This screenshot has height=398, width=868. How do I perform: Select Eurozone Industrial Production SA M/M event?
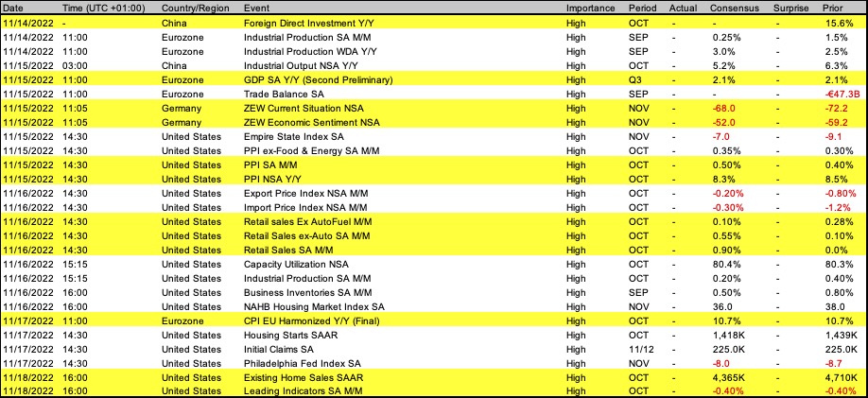click(307, 38)
